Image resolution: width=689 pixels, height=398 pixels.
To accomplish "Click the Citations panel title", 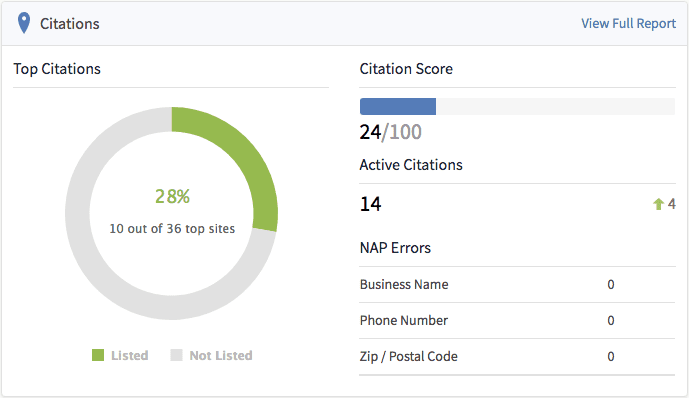I will tap(70, 24).
